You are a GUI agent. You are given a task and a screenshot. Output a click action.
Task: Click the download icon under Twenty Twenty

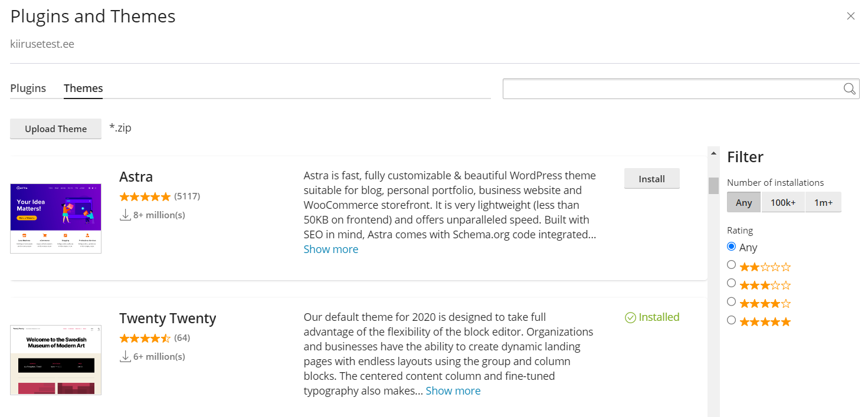click(x=126, y=356)
